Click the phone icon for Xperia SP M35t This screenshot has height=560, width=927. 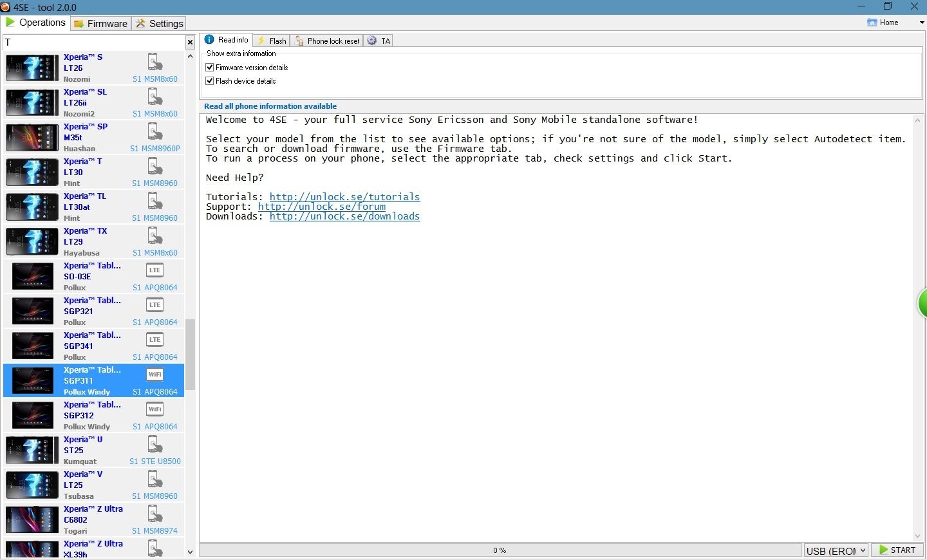(x=155, y=132)
